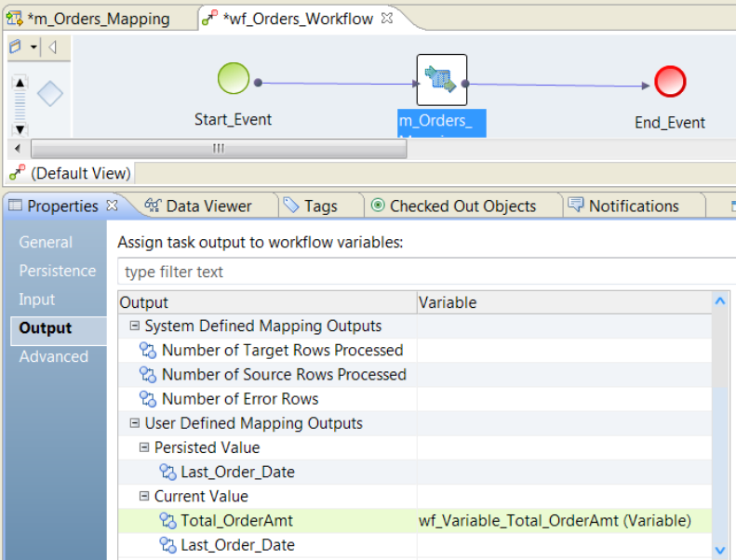Viewport: 736px width, 560px height.
Task: Open the Advanced properties section
Action: (53, 356)
